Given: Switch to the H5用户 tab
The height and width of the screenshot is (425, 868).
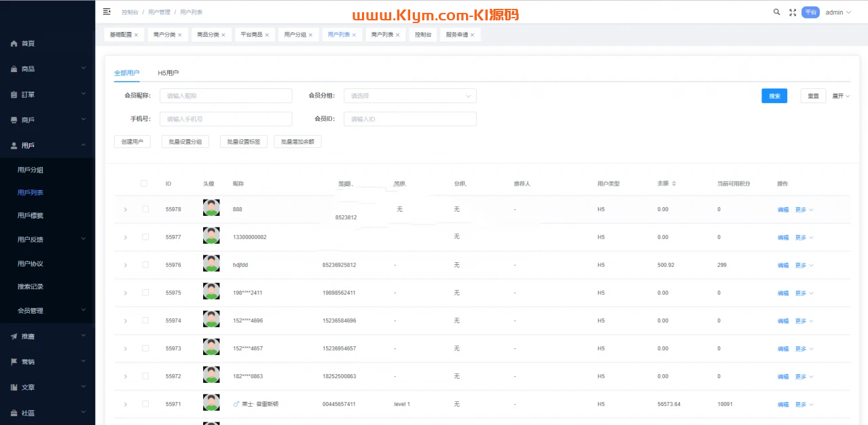Looking at the screenshot, I should [168, 73].
